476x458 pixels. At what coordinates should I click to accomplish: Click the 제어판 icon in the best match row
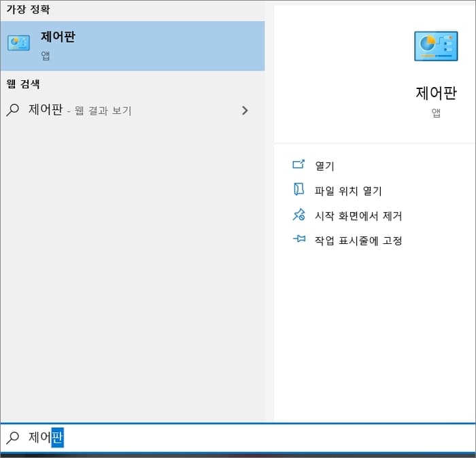click(19, 43)
